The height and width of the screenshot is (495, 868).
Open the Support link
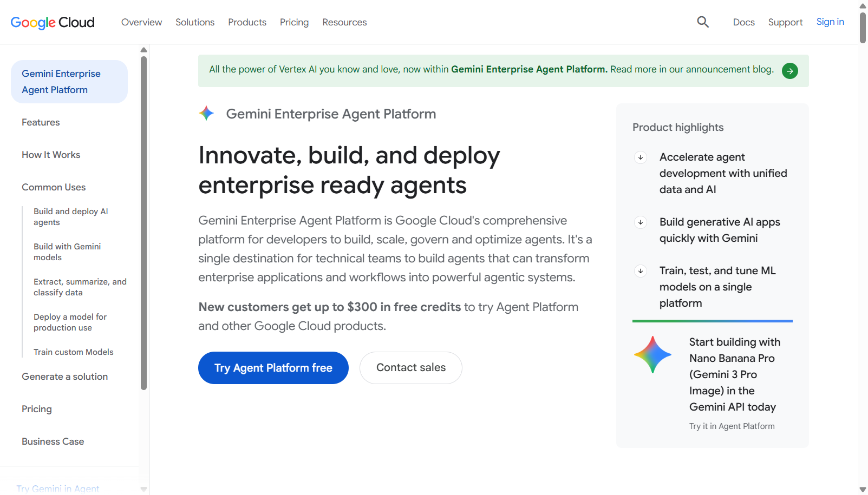pos(785,22)
